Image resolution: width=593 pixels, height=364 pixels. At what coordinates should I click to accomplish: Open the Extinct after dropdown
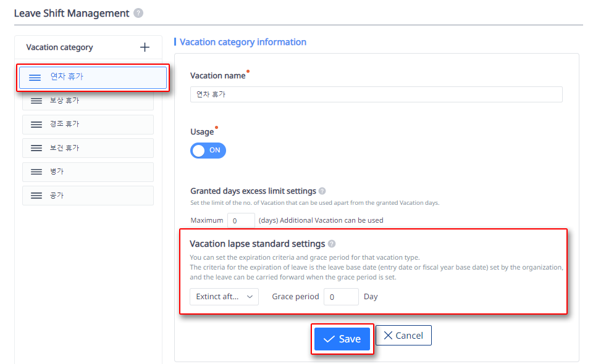(224, 297)
